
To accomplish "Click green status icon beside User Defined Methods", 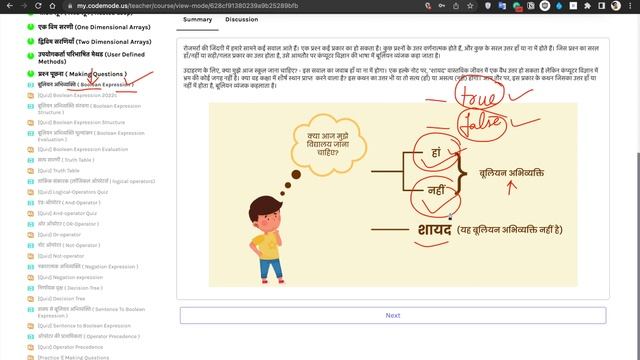I will [31, 56].
